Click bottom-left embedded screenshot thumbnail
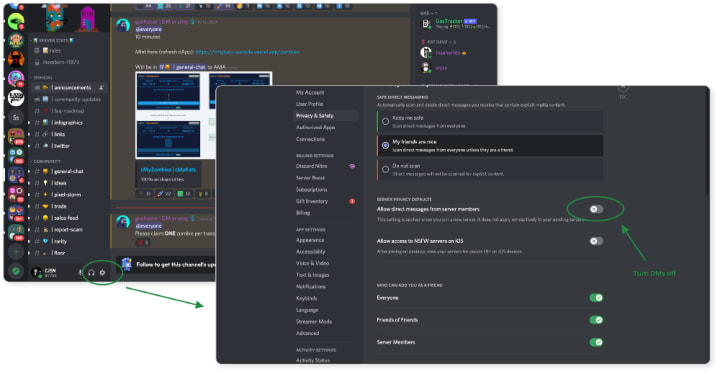The width and height of the screenshot is (720, 374). pos(169,139)
